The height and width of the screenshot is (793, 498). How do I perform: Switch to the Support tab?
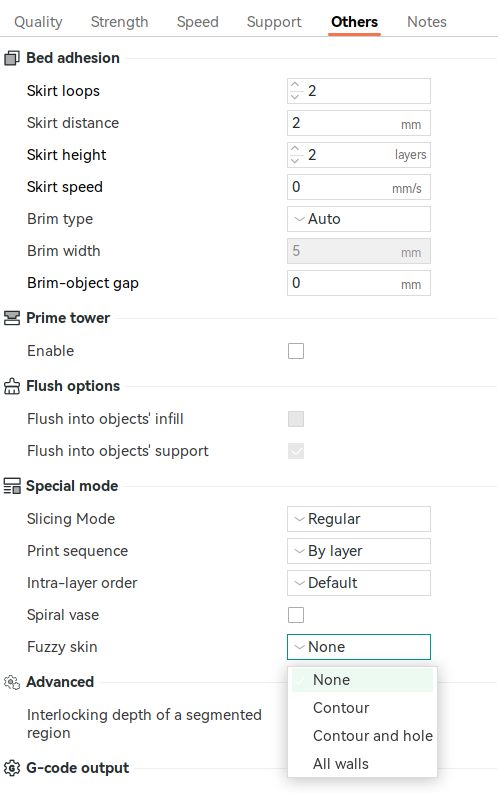tap(274, 22)
